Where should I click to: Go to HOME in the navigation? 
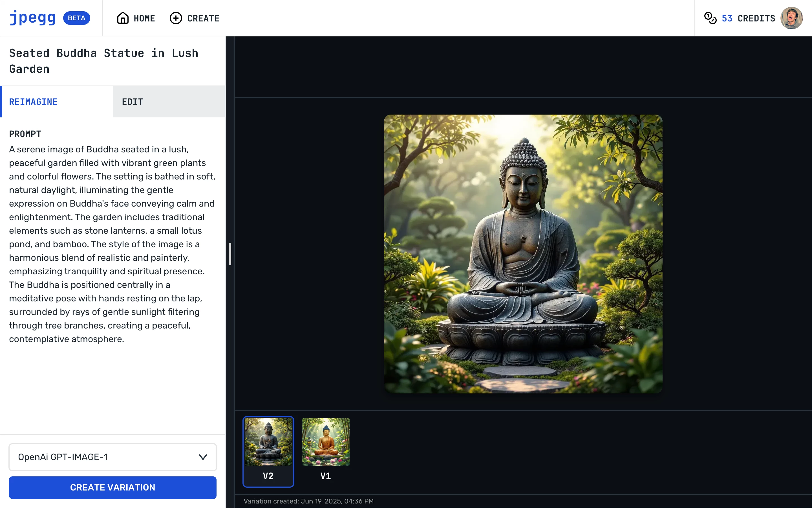[136, 18]
